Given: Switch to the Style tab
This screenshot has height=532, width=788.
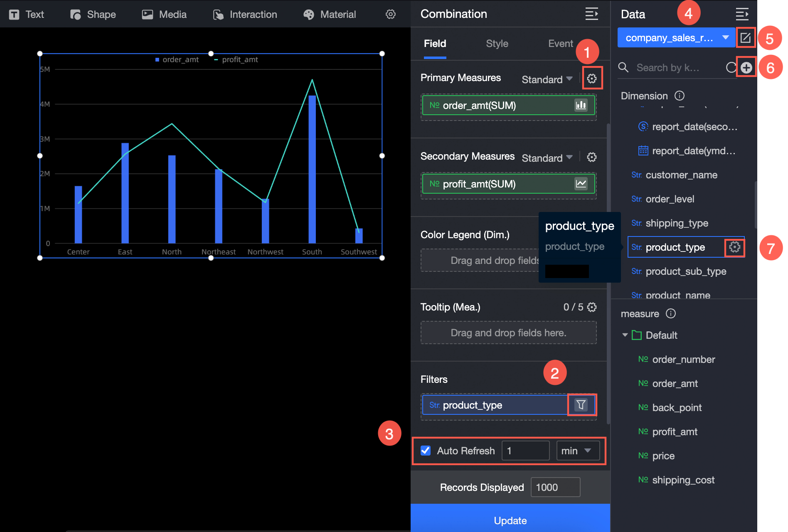Looking at the screenshot, I should (497, 44).
